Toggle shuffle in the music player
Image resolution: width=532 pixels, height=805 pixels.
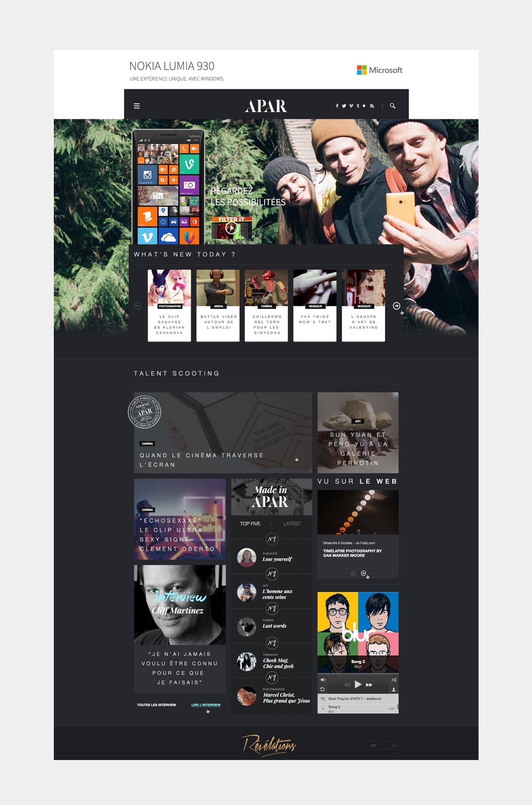394,680
